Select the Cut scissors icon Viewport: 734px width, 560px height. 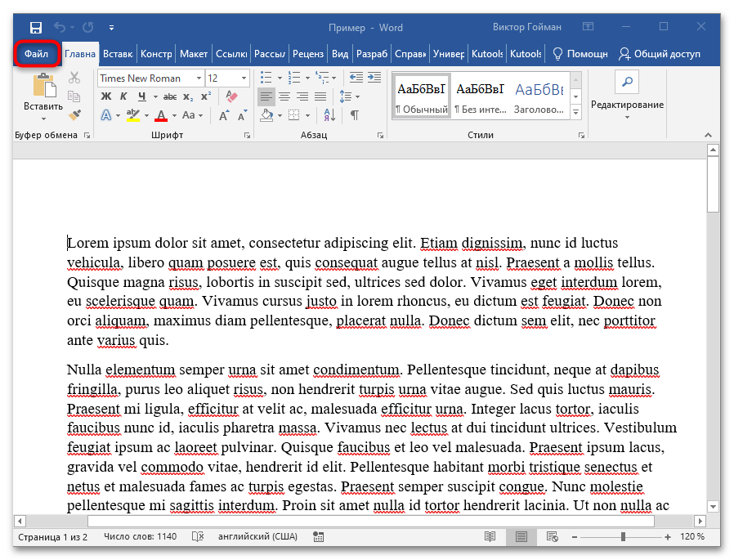point(74,78)
